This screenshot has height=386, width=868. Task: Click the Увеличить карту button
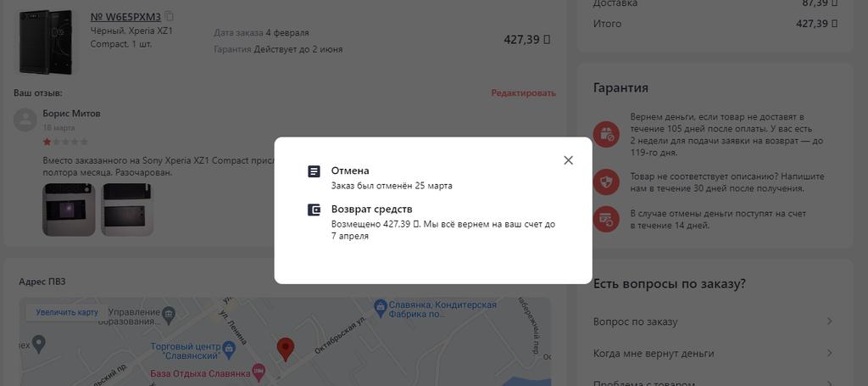tap(67, 312)
